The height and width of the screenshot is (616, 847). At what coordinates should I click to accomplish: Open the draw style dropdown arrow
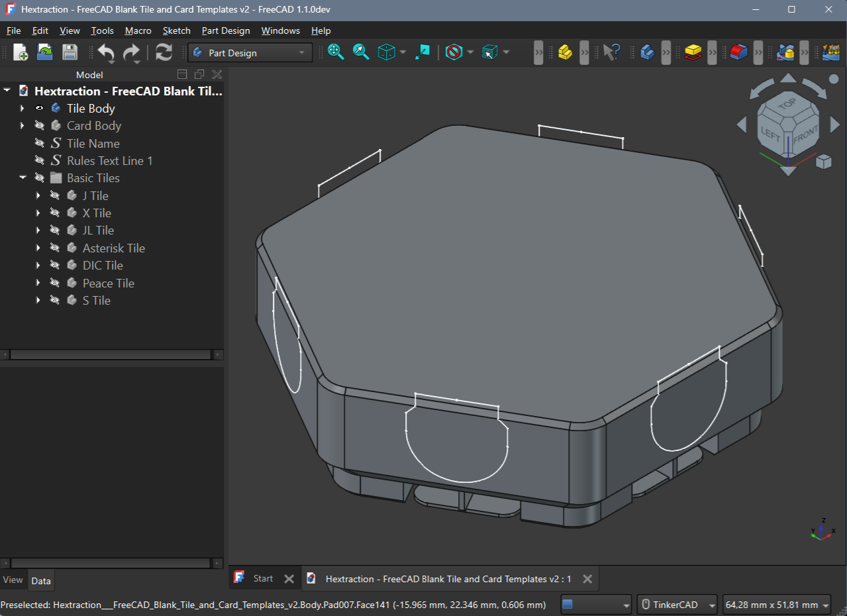471,52
